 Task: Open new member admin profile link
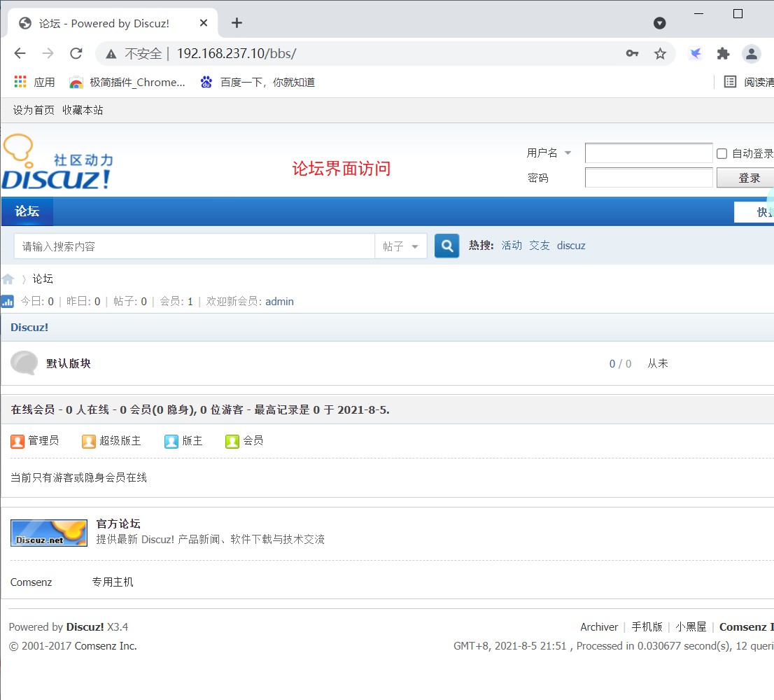[x=279, y=301]
